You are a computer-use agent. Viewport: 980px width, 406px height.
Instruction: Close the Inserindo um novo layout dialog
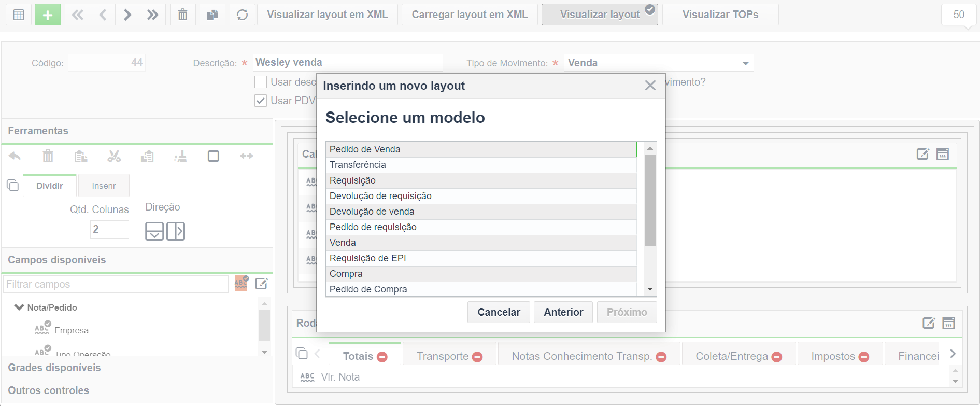[x=650, y=86]
